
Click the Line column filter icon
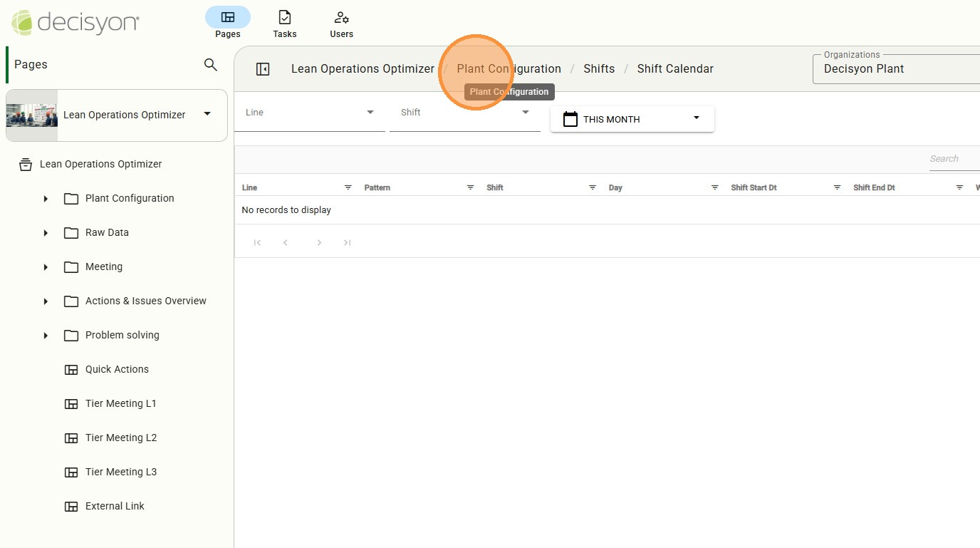(x=348, y=187)
